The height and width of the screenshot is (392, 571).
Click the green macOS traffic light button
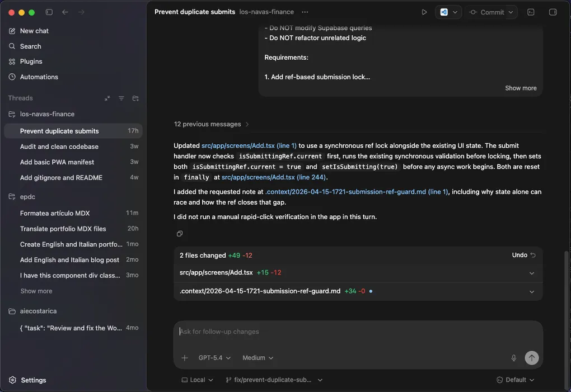click(31, 11)
